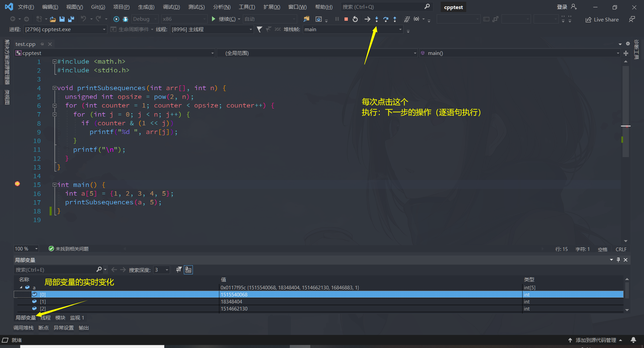Open the 工具(T) menu

(247, 7)
